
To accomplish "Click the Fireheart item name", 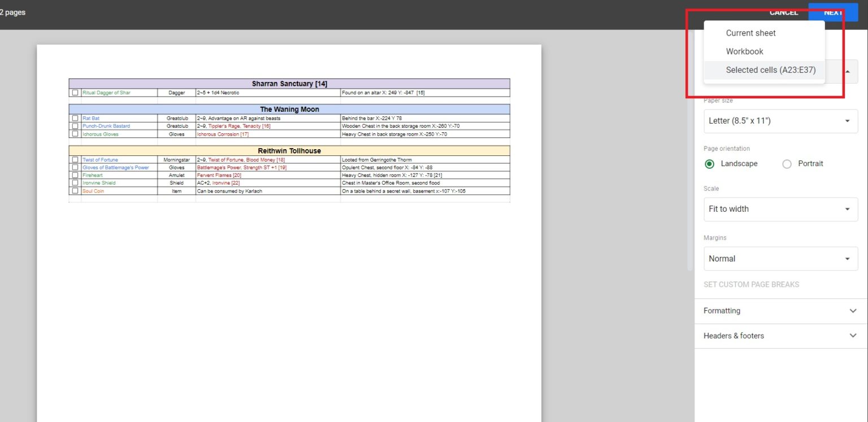I will (x=93, y=175).
